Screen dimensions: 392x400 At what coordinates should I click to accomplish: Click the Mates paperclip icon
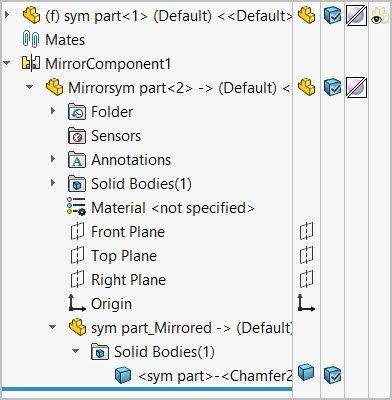point(31,40)
